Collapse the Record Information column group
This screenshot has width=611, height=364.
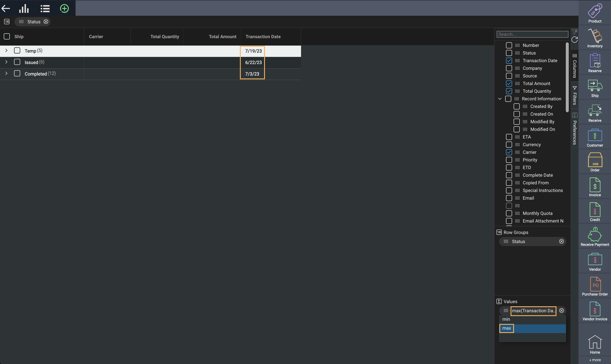click(x=500, y=99)
